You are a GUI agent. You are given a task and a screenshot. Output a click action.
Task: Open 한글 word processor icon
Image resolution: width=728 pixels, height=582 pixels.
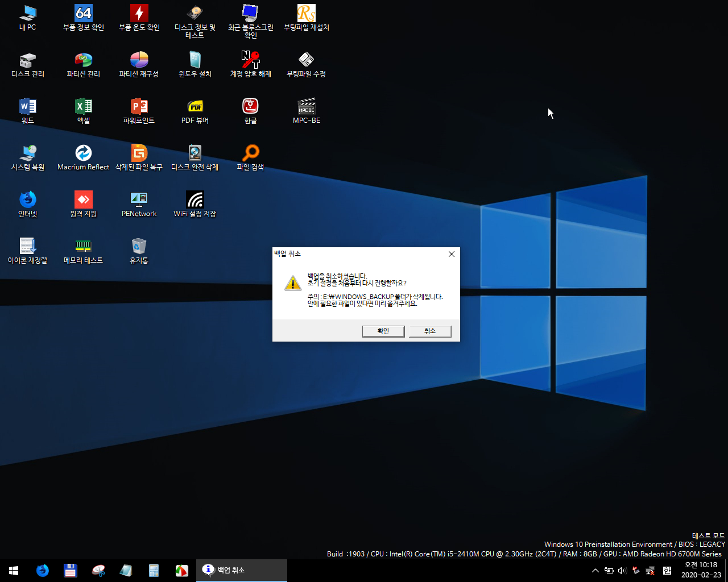(250, 111)
